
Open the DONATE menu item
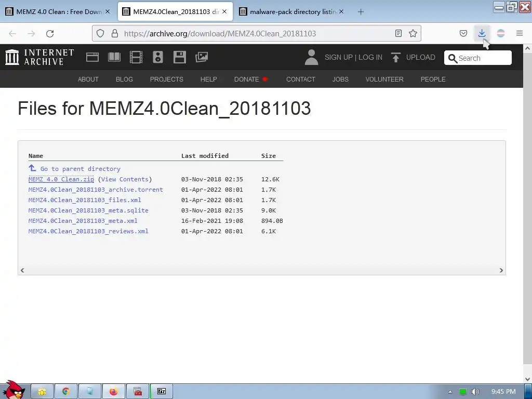click(x=251, y=79)
